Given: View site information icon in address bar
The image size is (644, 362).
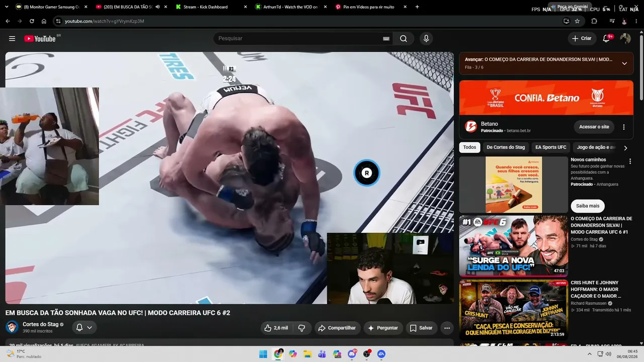Looking at the screenshot, I should (x=58, y=21).
